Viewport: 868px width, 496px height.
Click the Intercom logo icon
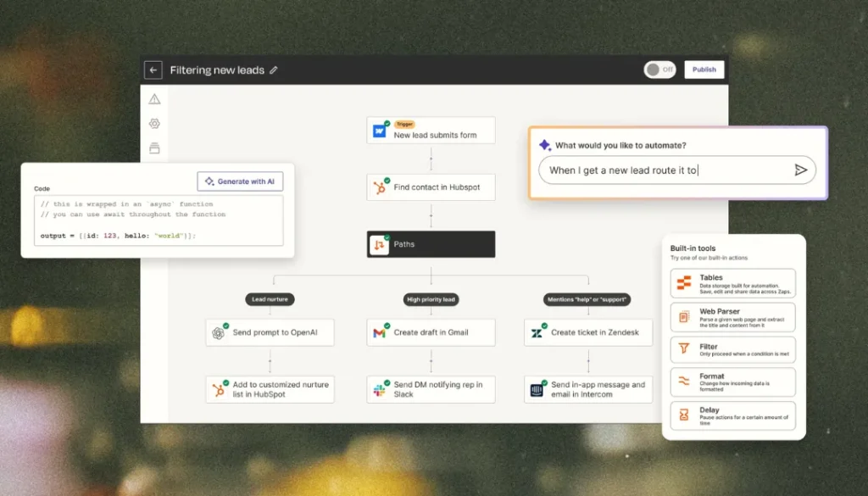[x=537, y=390]
